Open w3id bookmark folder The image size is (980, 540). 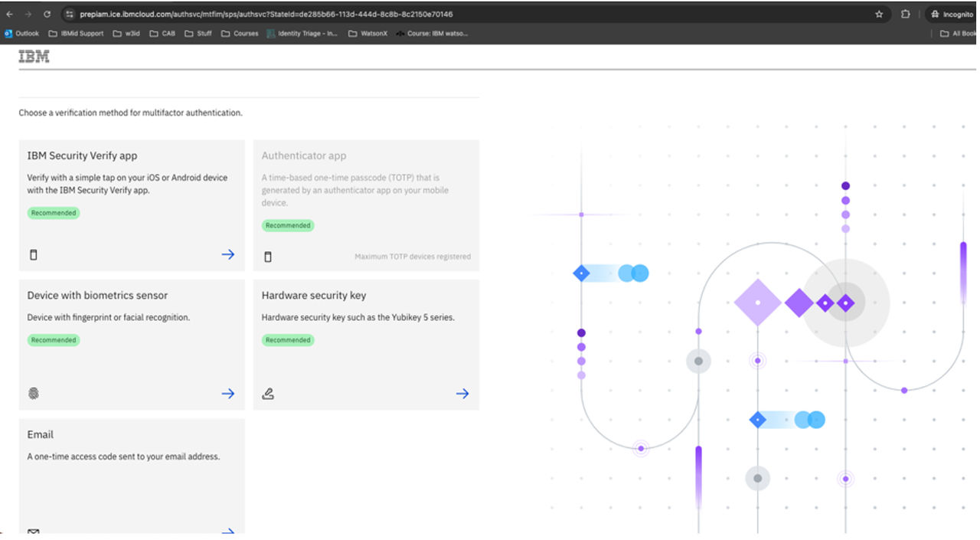(x=126, y=34)
